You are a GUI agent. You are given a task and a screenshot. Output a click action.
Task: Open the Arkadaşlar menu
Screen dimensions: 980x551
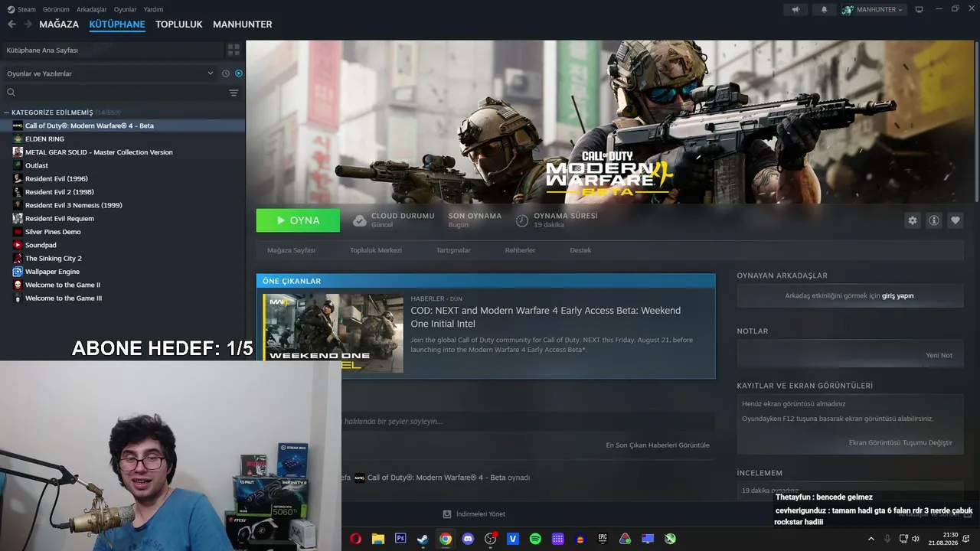coord(92,9)
